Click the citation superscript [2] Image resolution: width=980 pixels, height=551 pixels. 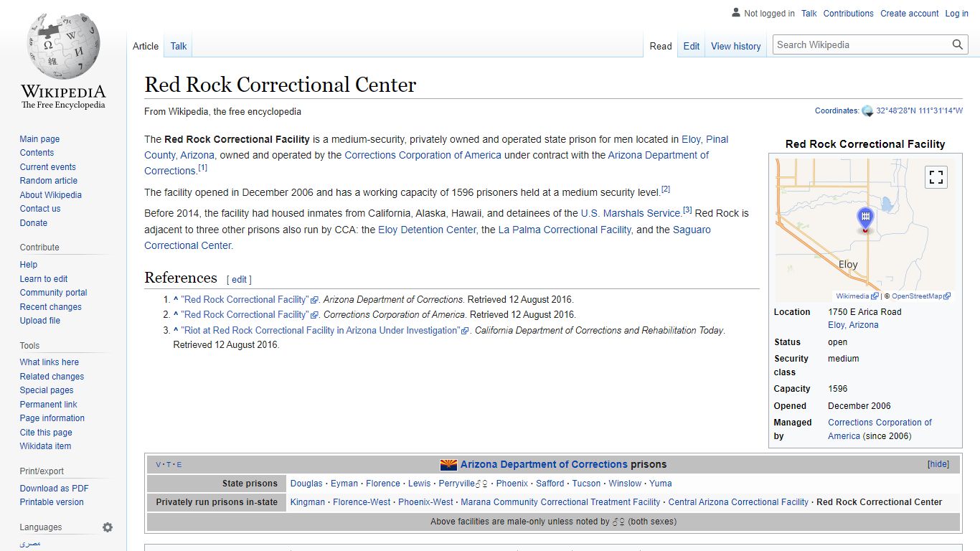666,189
